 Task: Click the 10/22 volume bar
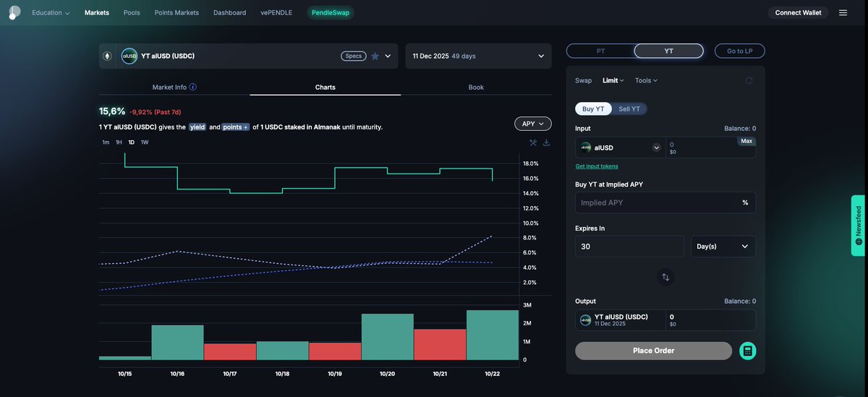point(493,335)
